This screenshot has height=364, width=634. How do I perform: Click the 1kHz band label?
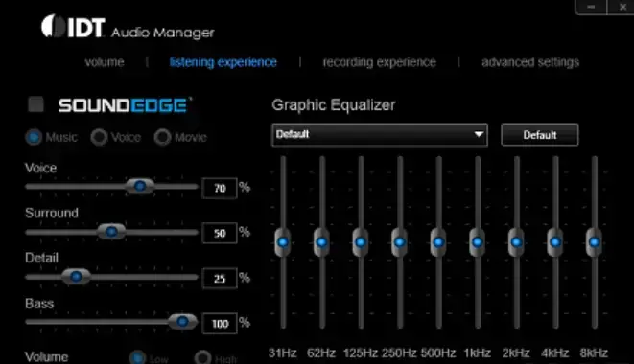click(x=477, y=353)
